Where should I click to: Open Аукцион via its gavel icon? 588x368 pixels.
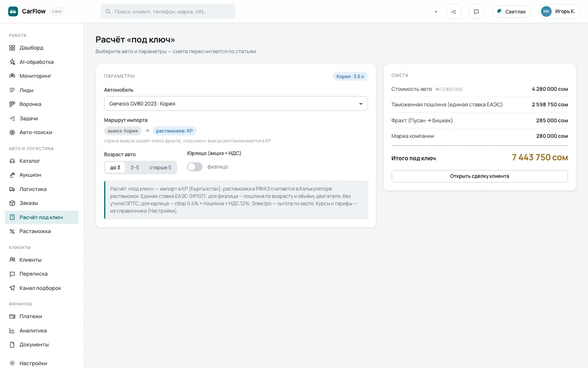tap(12, 175)
